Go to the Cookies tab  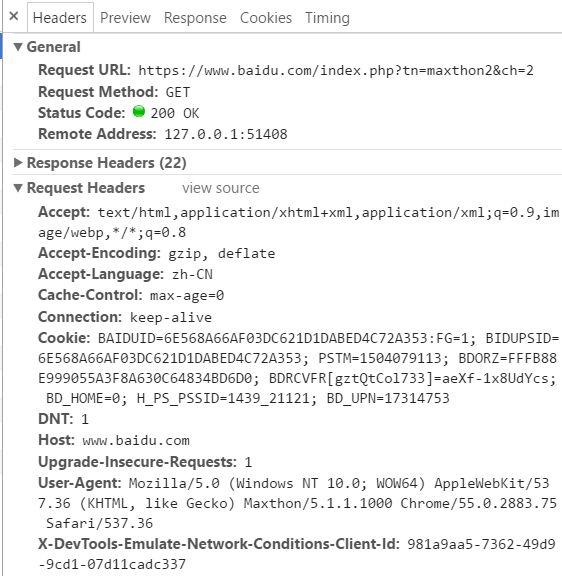click(x=266, y=18)
